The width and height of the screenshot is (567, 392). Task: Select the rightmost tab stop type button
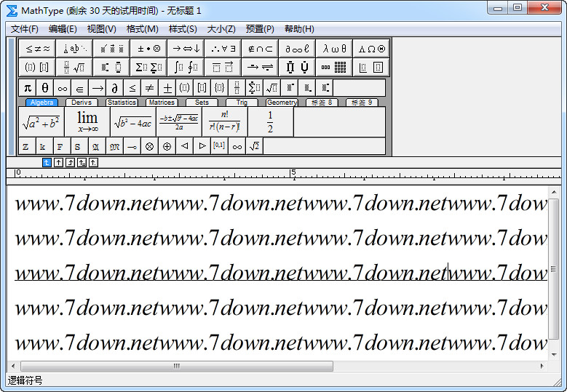click(x=93, y=162)
